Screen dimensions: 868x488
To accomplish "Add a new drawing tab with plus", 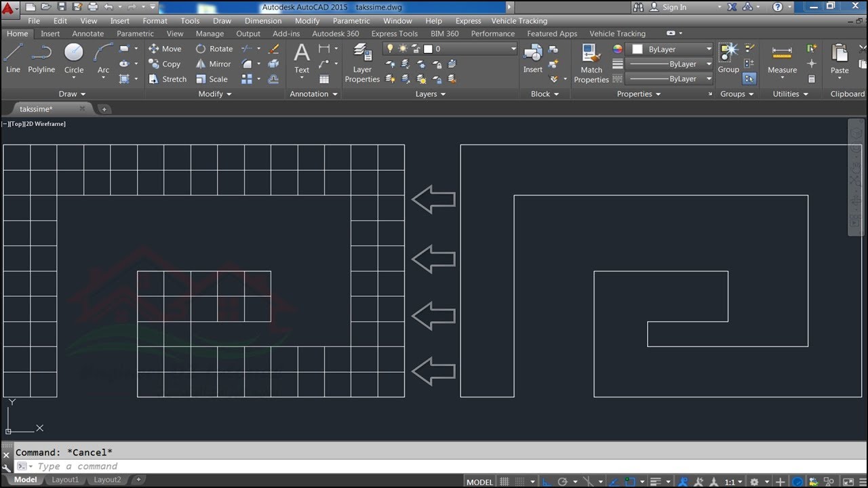I will point(104,108).
